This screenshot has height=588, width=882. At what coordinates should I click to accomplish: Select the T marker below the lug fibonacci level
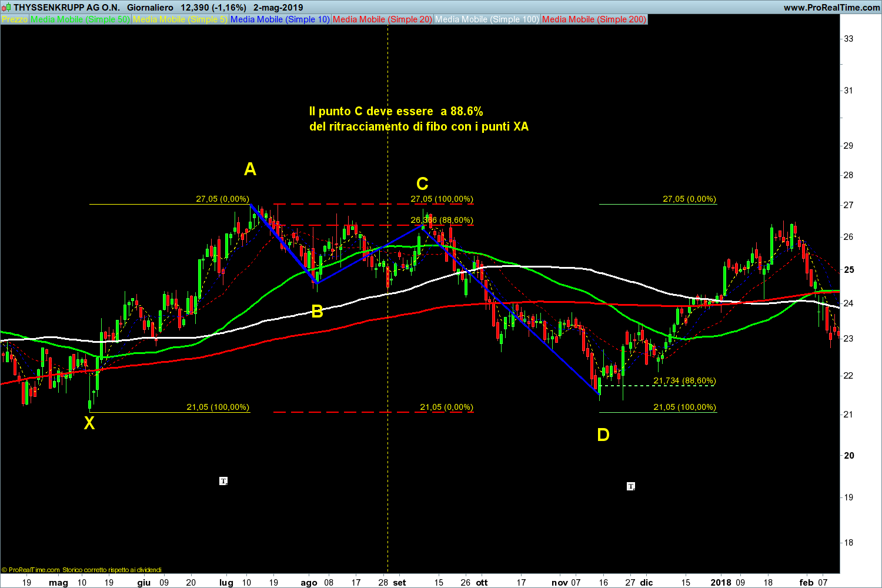pos(223,481)
